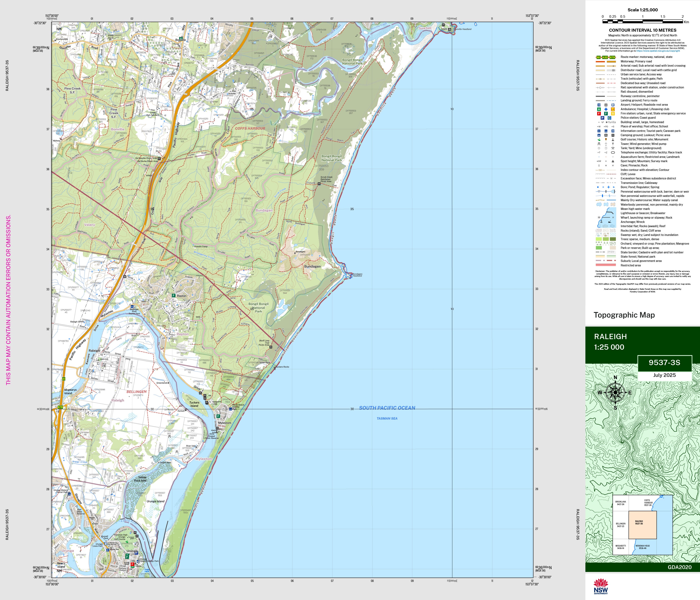Viewport: 700px width, 600px height.
Task: Click the Police station P legend icon
Action: (602, 118)
